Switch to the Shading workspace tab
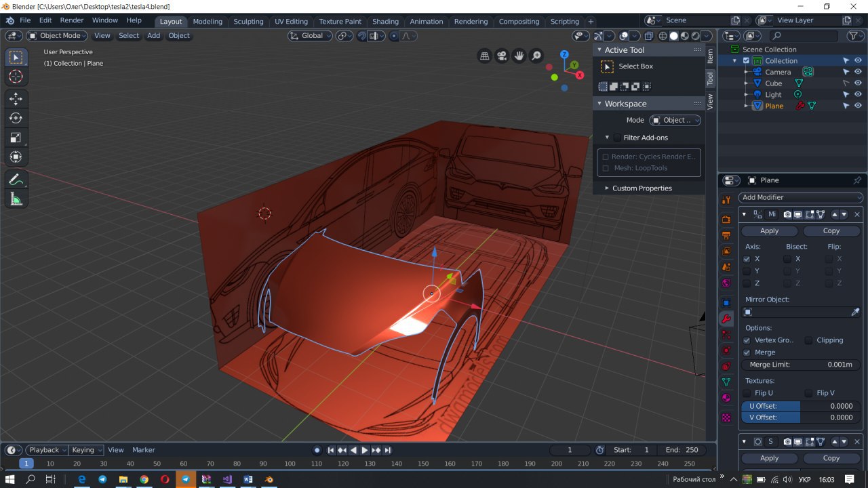 point(385,21)
